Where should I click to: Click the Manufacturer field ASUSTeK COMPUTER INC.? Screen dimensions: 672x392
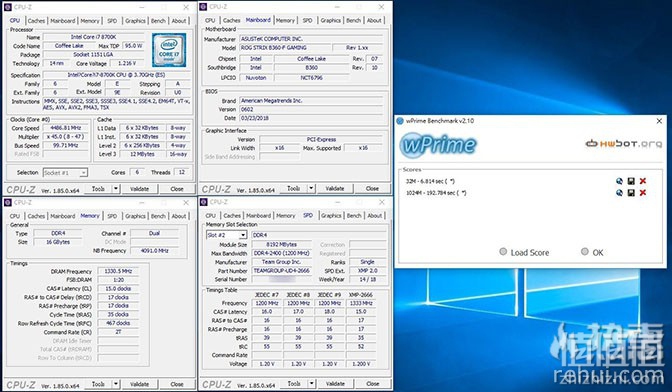point(311,39)
